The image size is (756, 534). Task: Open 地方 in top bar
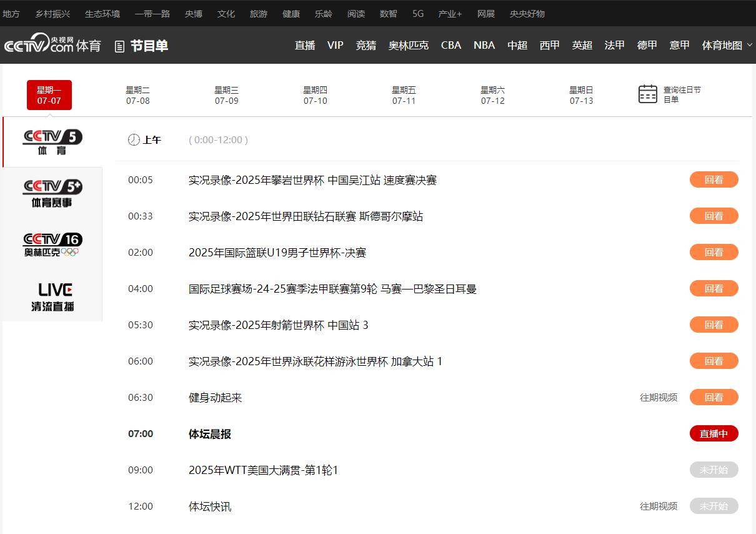coord(11,13)
